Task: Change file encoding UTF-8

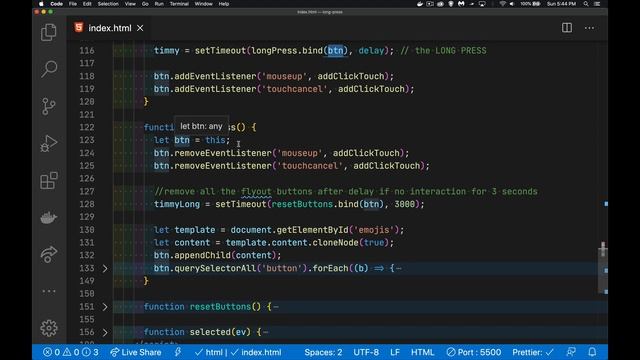Action: 366,352
